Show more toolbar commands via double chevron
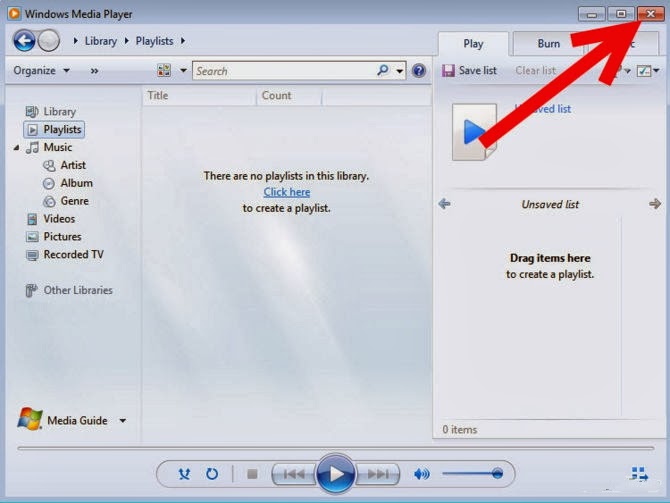The image size is (670, 503). (94, 71)
